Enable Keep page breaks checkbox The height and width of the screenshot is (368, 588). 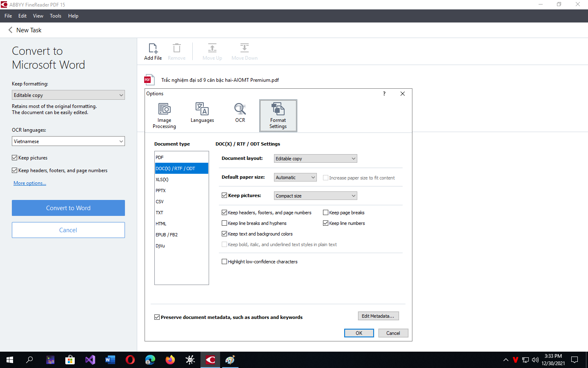pyautogui.click(x=325, y=213)
